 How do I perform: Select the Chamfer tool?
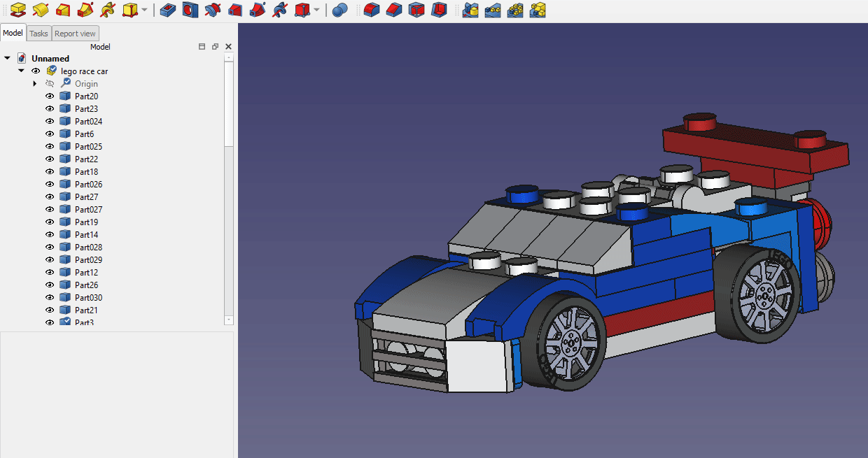click(x=394, y=10)
